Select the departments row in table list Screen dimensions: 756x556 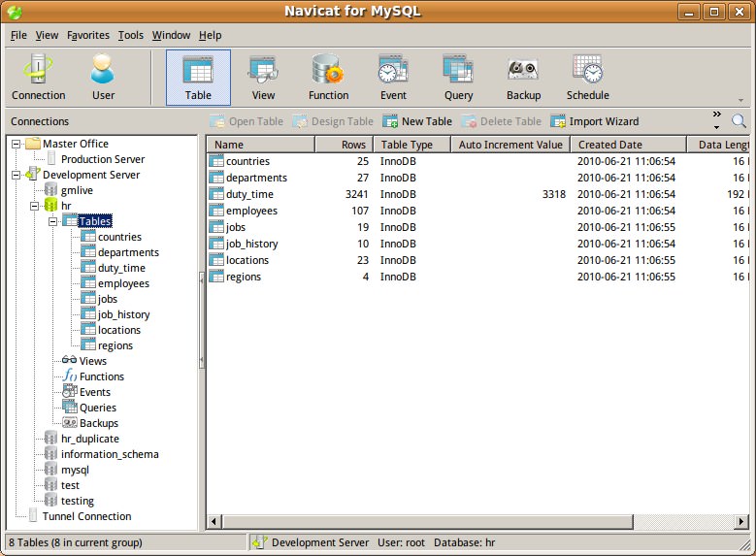click(477, 178)
